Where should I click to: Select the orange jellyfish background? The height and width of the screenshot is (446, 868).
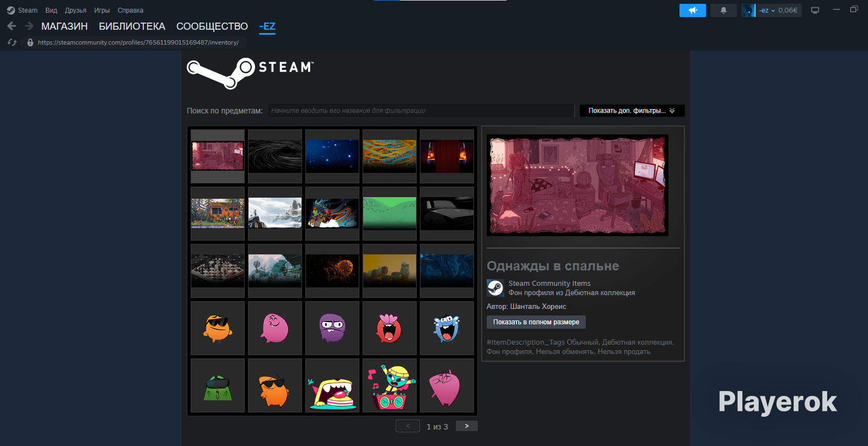coord(332,271)
